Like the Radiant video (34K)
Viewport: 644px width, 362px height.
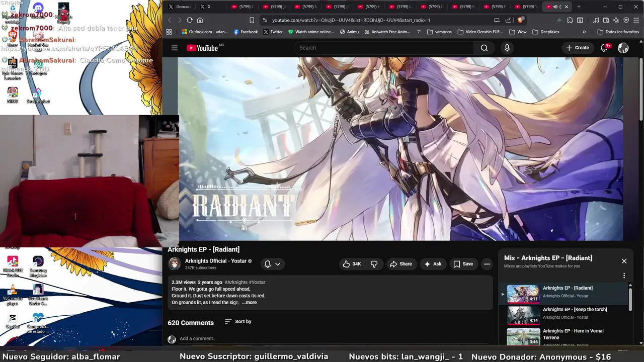point(352,264)
